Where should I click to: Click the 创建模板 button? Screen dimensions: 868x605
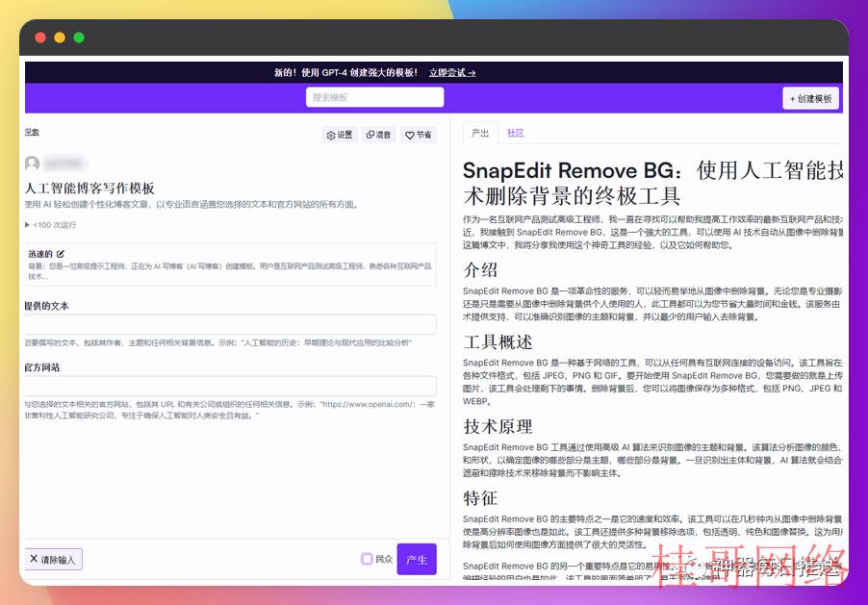click(x=810, y=98)
